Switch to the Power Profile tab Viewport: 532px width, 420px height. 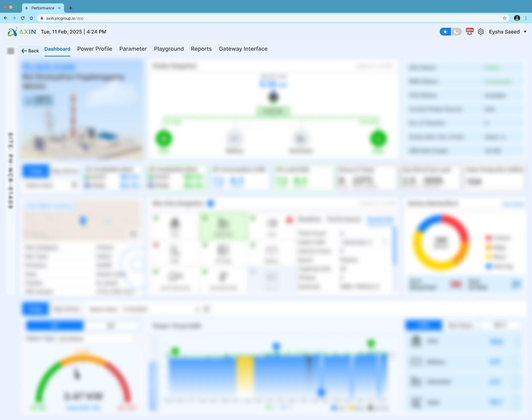coord(95,49)
